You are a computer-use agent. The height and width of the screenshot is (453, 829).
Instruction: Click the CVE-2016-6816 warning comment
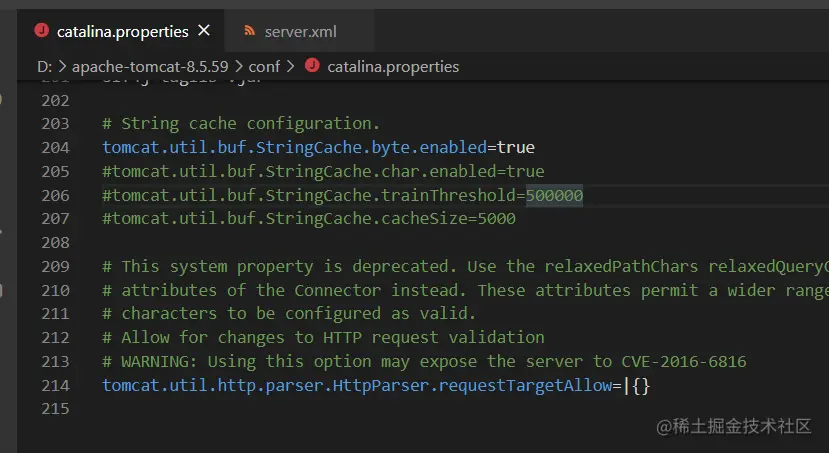point(424,362)
